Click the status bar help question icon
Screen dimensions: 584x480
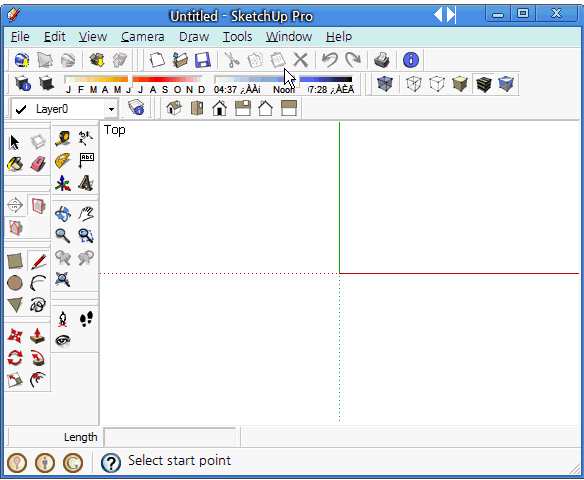(x=111, y=462)
